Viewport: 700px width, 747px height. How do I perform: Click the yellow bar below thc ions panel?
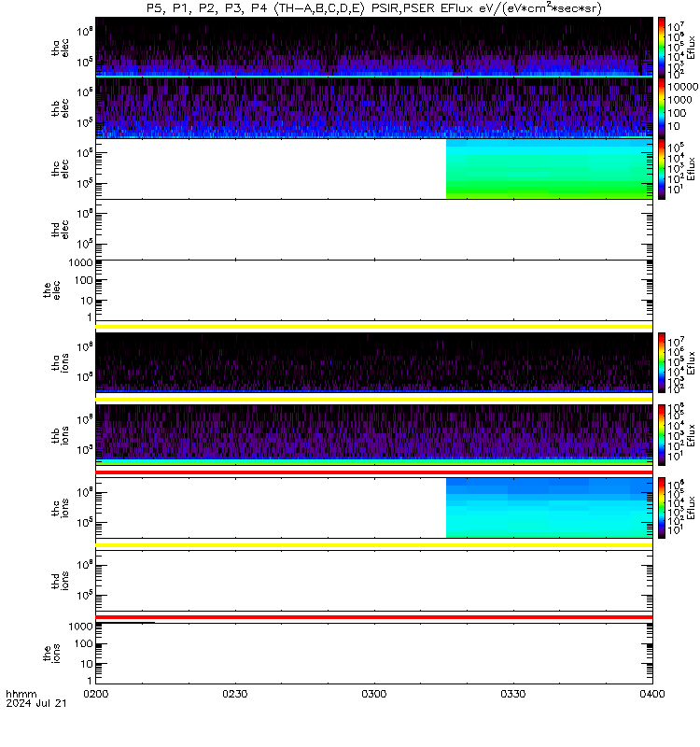coord(374,545)
